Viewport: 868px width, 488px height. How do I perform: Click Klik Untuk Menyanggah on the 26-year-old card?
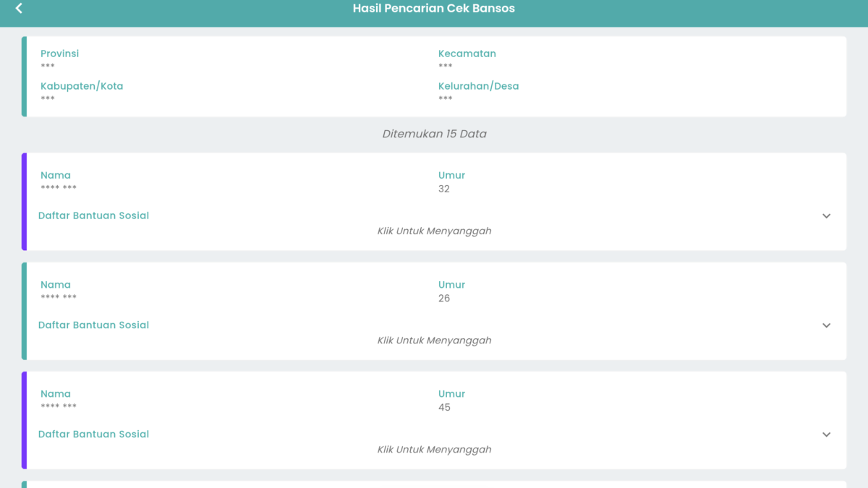[x=434, y=340]
